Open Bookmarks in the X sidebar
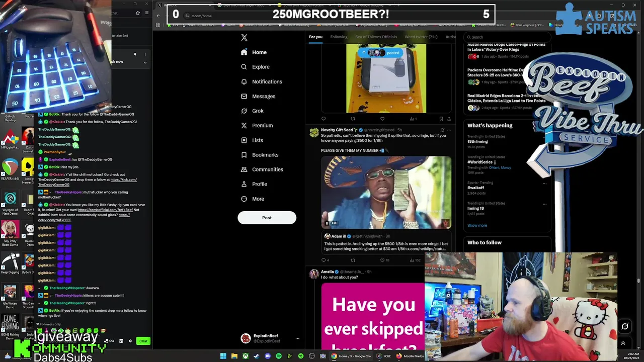The image size is (644, 362). pos(259,155)
